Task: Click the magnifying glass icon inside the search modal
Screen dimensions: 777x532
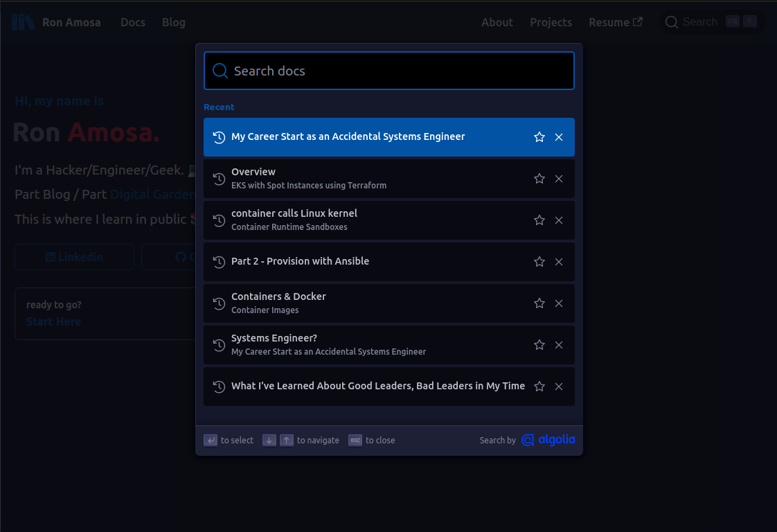Action: click(x=220, y=70)
